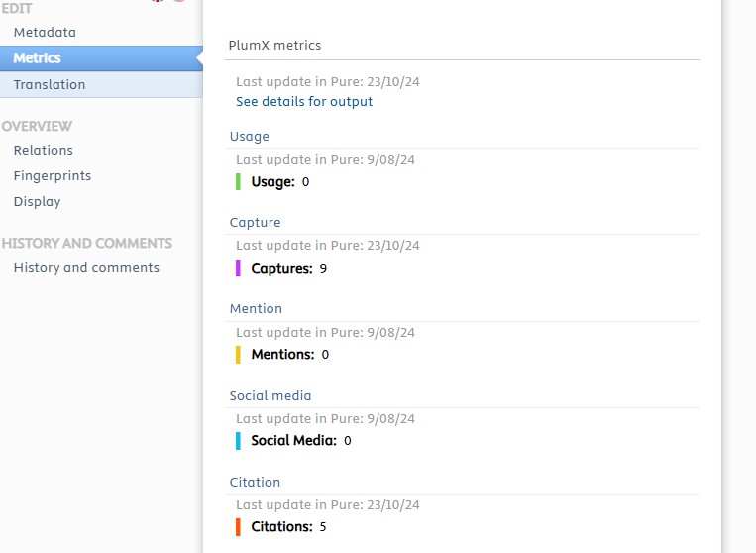
Task: Click the purple Captures color bar
Action: pos(238,268)
